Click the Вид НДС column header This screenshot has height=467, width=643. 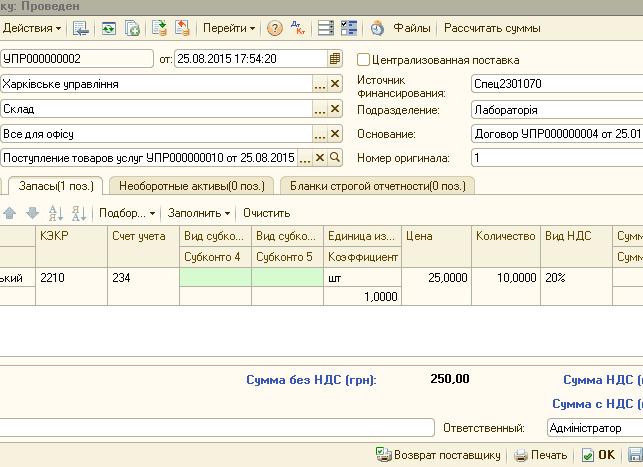tap(577, 246)
